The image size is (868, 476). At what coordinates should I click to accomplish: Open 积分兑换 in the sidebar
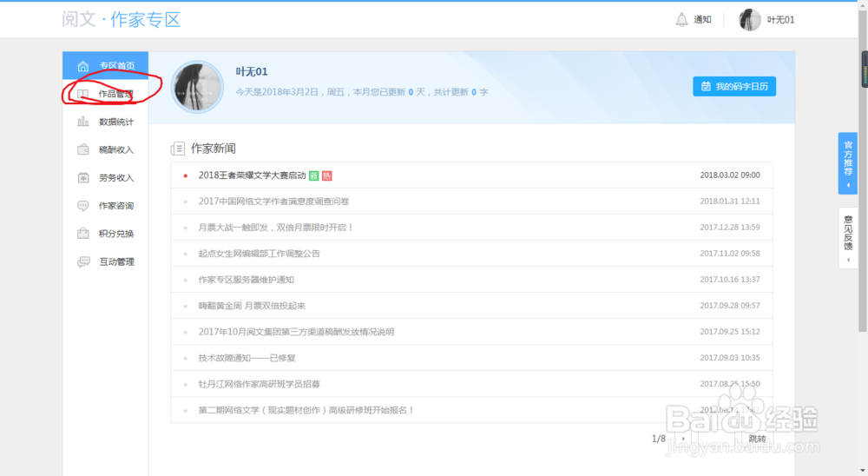click(x=105, y=234)
